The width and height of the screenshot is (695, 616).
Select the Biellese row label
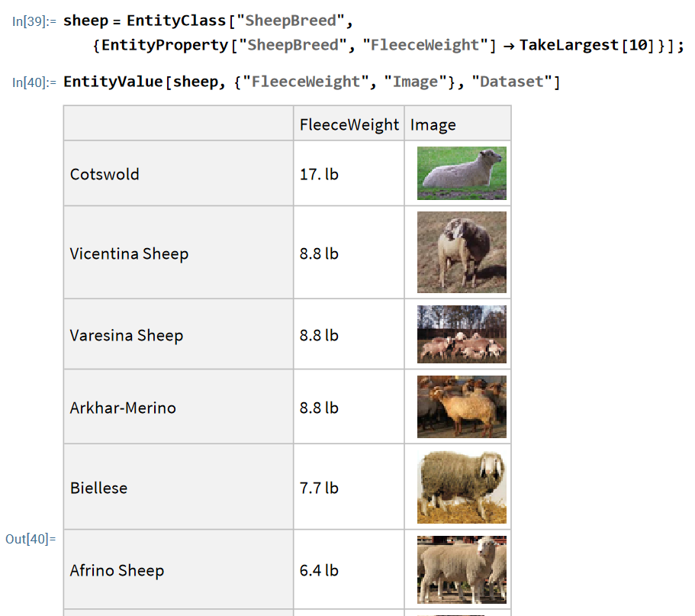pyautogui.click(x=99, y=488)
